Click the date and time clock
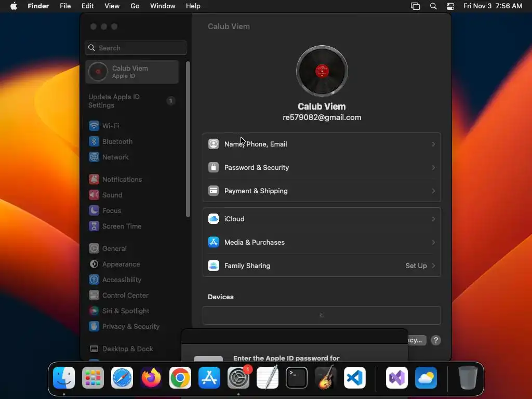This screenshot has height=399, width=532. pyautogui.click(x=493, y=6)
